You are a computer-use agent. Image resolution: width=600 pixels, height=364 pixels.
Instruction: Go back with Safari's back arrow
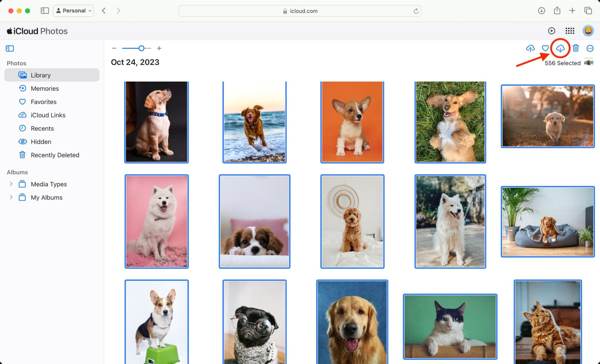coord(104,11)
